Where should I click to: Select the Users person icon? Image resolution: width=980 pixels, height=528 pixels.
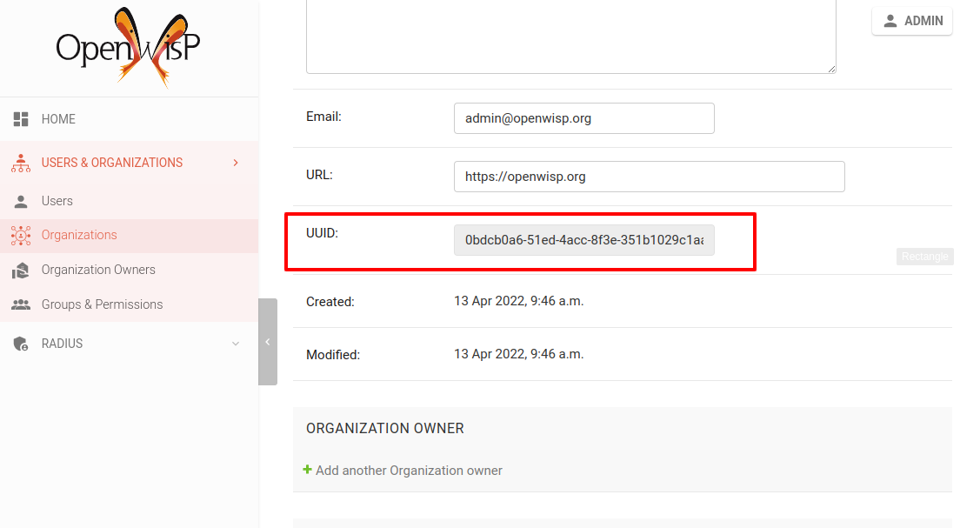pos(21,201)
